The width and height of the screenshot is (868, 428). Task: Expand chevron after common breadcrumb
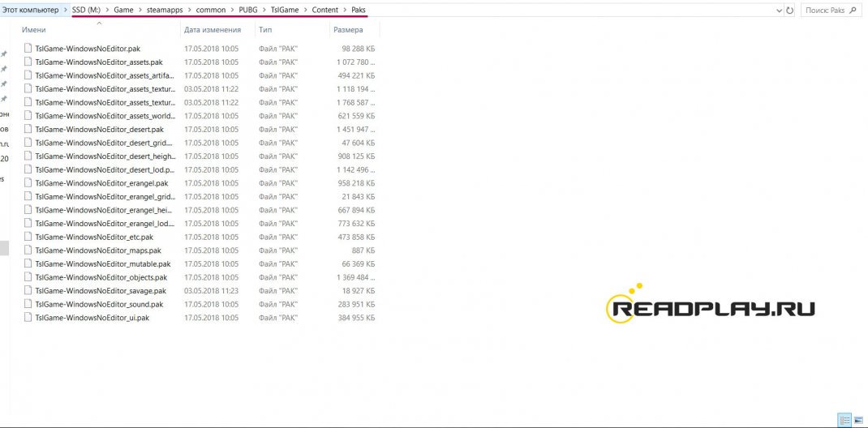pos(233,10)
